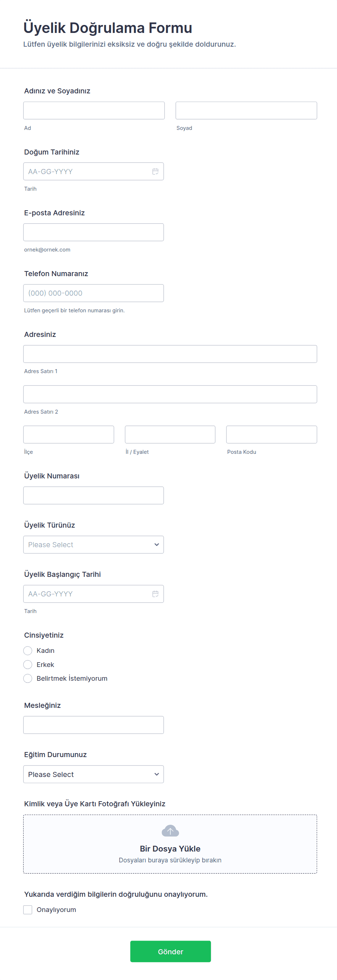Screen dimensions: 337x980
Task: Click the Mesleğiniz input field
Action: [x=93, y=725]
